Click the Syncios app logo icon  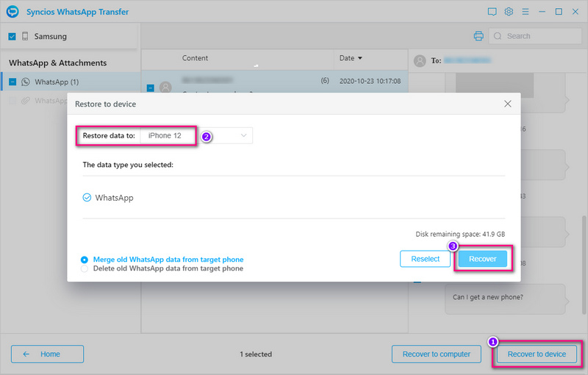pyautogui.click(x=12, y=12)
